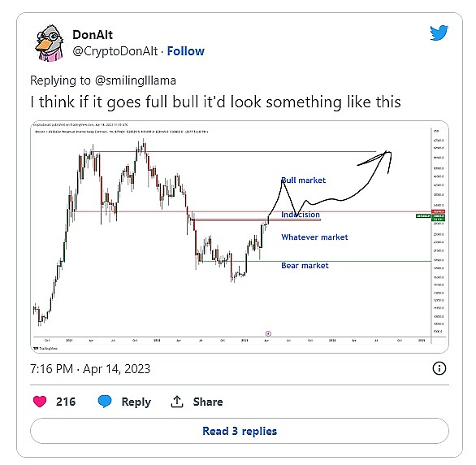Viewport: 476px width, 465px height.
Task: Click the blue reply bubble icon
Action: pos(105,402)
